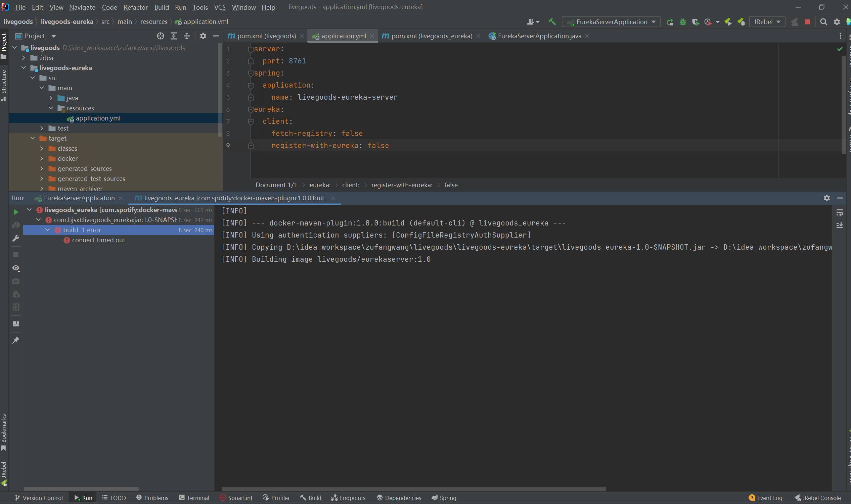The height and width of the screenshot is (504, 851).
Task: Open IDE settings gear in top toolbar
Action: tap(837, 22)
